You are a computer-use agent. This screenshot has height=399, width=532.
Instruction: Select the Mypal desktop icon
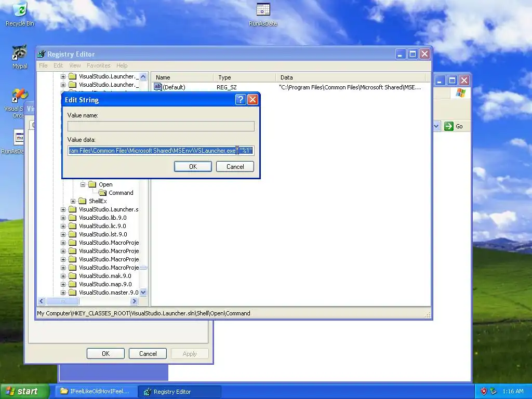20,57
